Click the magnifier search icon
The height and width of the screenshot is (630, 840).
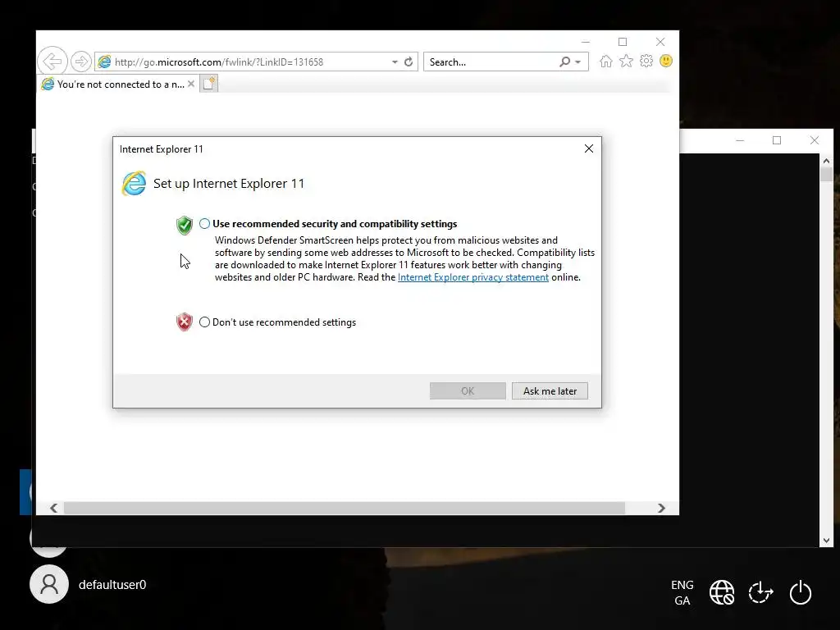pos(564,62)
